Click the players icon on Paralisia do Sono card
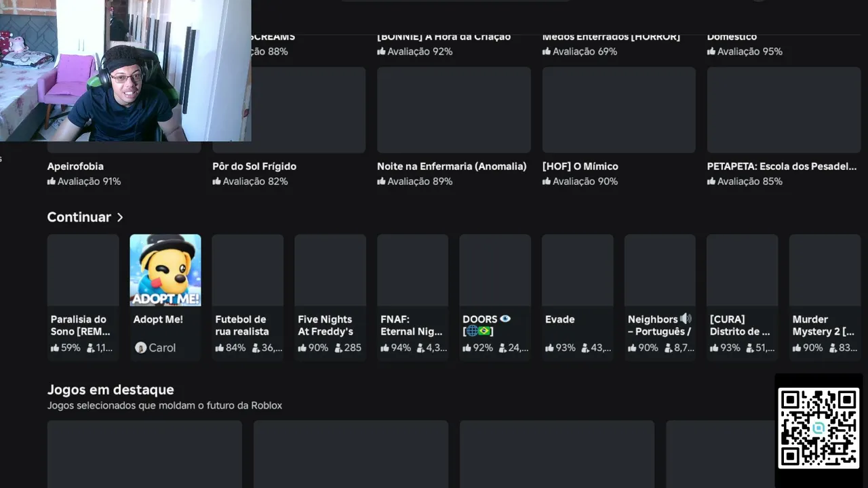Viewport: 868px width, 488px height. [90, 348]
